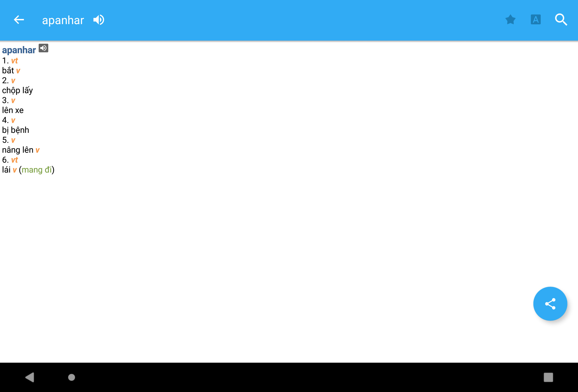Open the font size A icon
The height and width of the screenshot is (392, 578).
(x=536, y=20)
